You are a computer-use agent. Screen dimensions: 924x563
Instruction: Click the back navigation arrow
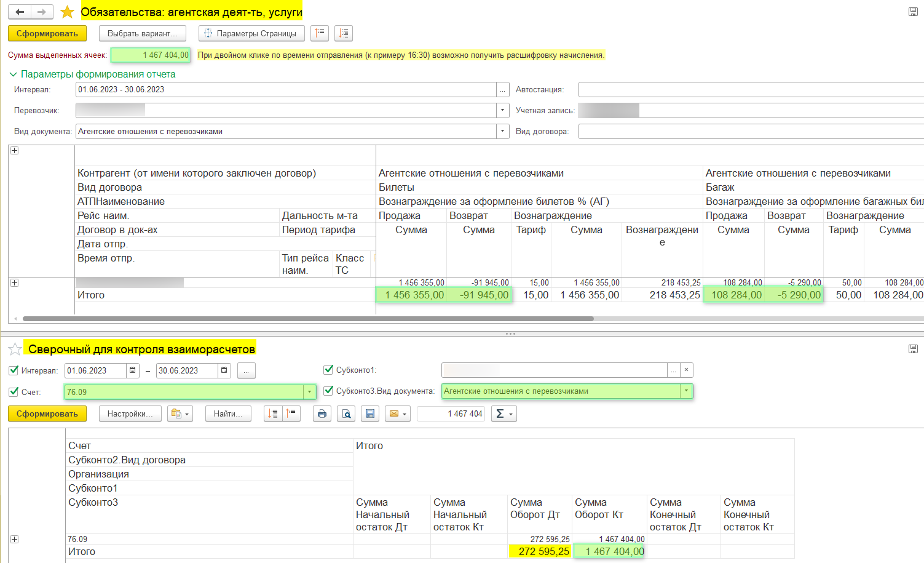(x=20, y=12)
